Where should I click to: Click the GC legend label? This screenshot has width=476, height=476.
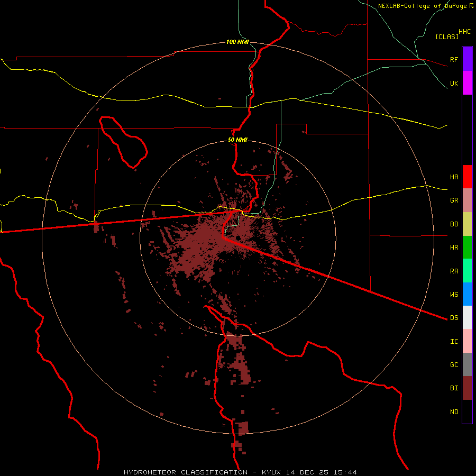pos(454,365)
